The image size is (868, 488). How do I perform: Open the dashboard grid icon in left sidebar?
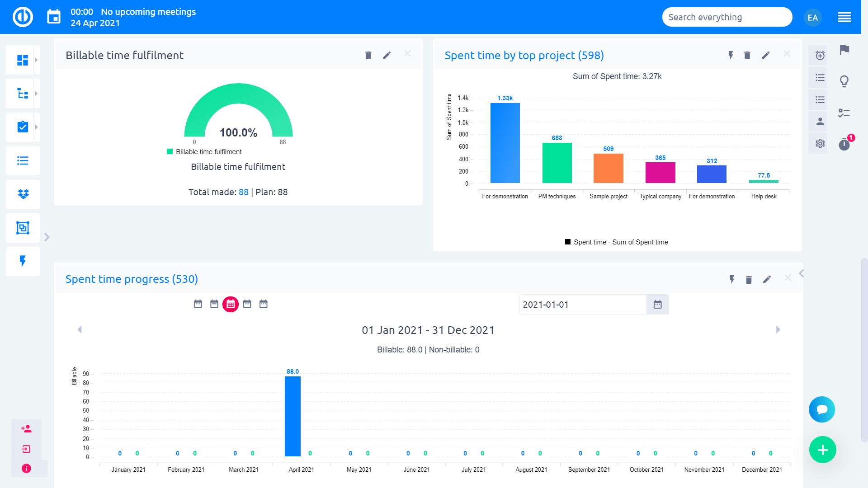pos(23,59)
